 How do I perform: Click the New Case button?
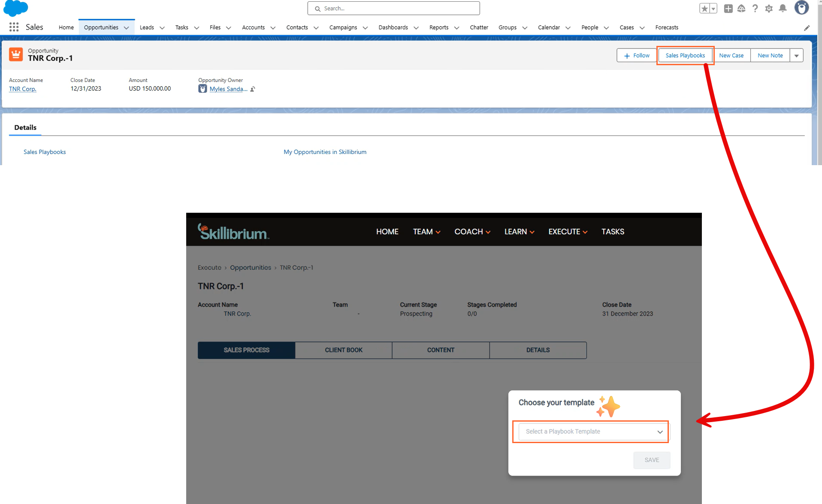(x=731, y=55)
